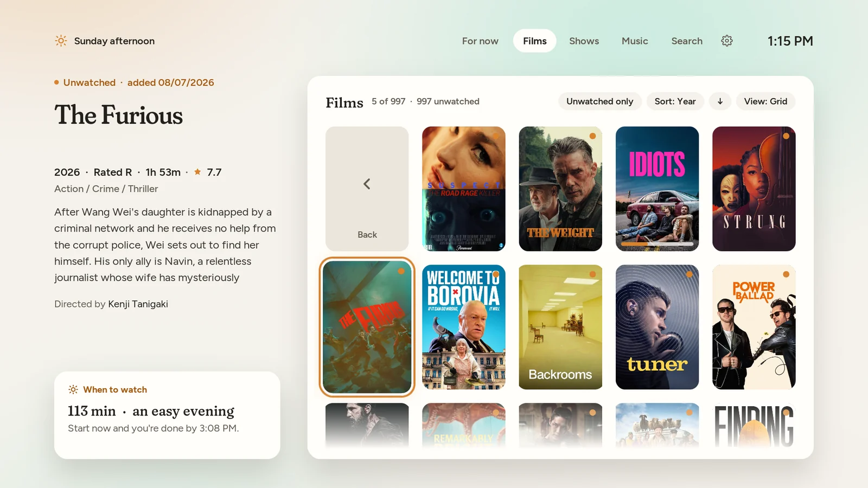Open the Sort: Year dropdown

[675, 101]
